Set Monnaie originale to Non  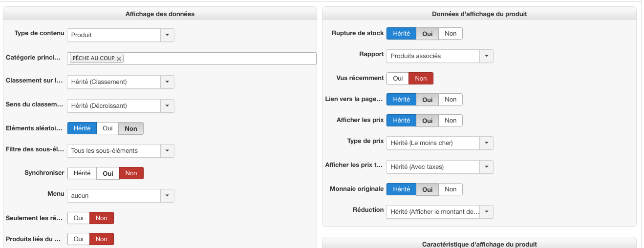pyautogui.click(x=451, y=189)
